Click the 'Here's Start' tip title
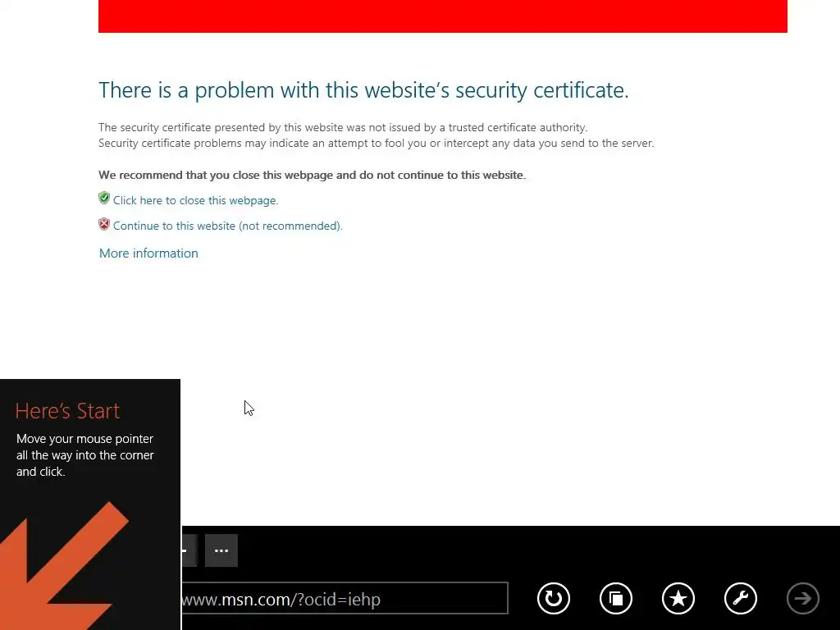Viewport: 840px width, 630px height. point(67,411)
